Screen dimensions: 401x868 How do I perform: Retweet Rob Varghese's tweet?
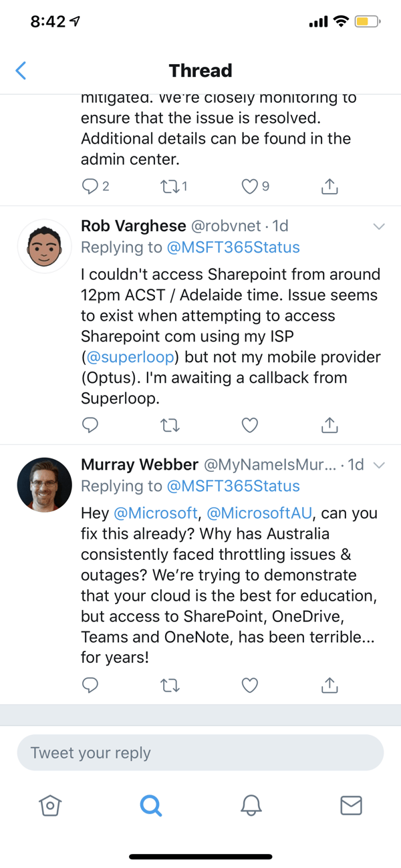pyautogui.click(x=170, y=424)
